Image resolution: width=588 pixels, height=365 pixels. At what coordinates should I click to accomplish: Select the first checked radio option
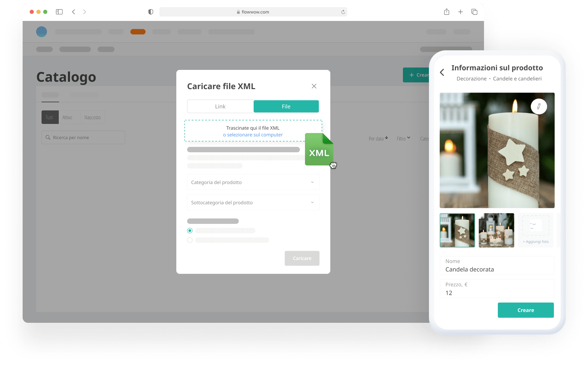[x=190, y=231]
